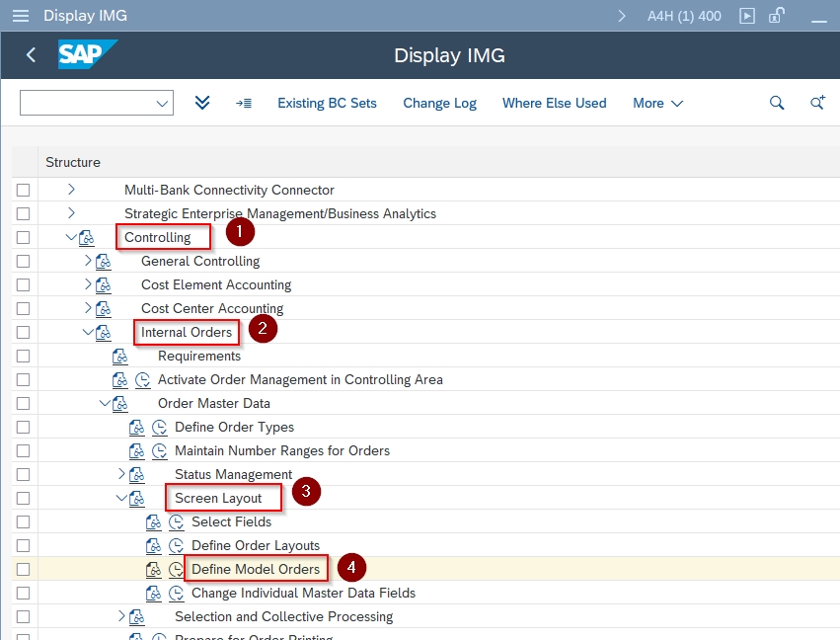Open documentation icon for Requirements
The width and height of the screenshot is (840, 640).
tap(120, 356)
